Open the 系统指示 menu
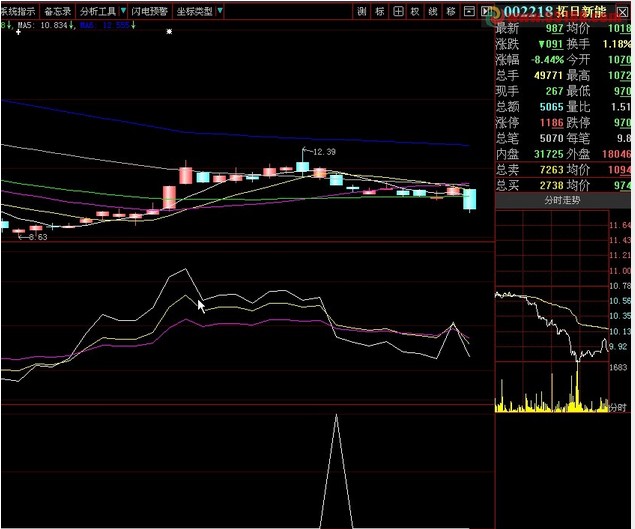 [x=18, y=11]
